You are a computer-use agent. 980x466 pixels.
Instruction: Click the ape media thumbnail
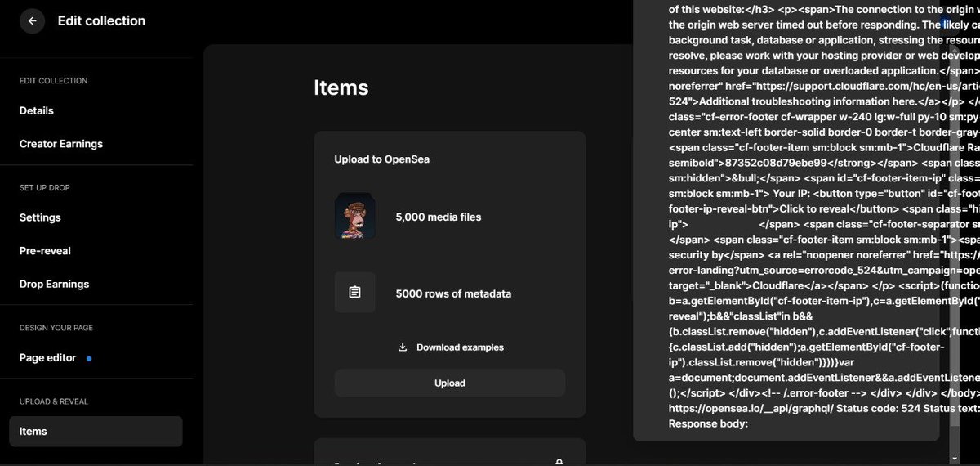355,217
